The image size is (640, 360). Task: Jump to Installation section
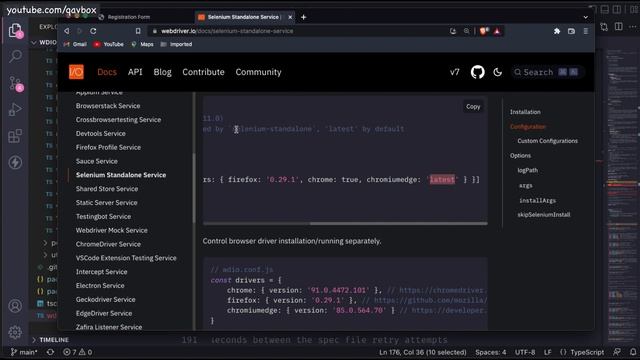pyautogui.click(x=525, y=112)
